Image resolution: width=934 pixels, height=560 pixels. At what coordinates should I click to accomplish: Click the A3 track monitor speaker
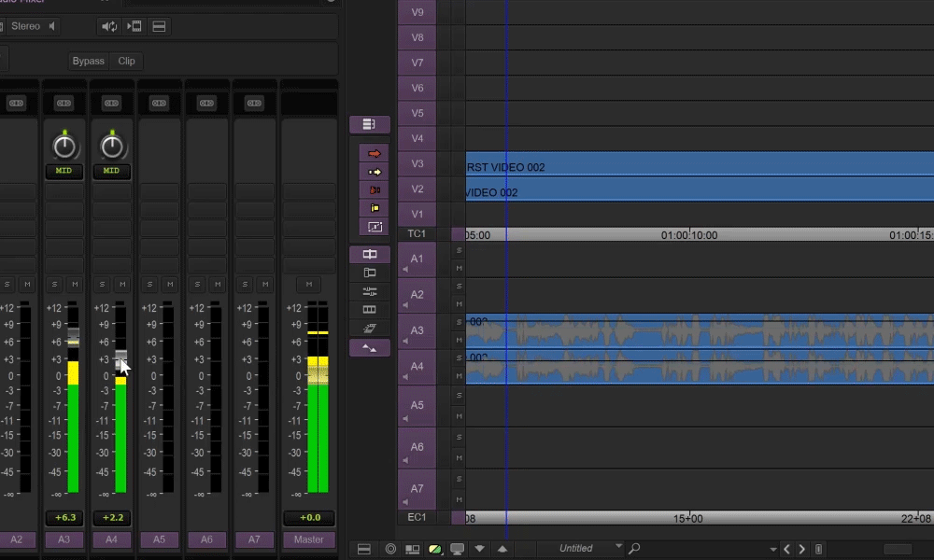click(x=405, y=341)
